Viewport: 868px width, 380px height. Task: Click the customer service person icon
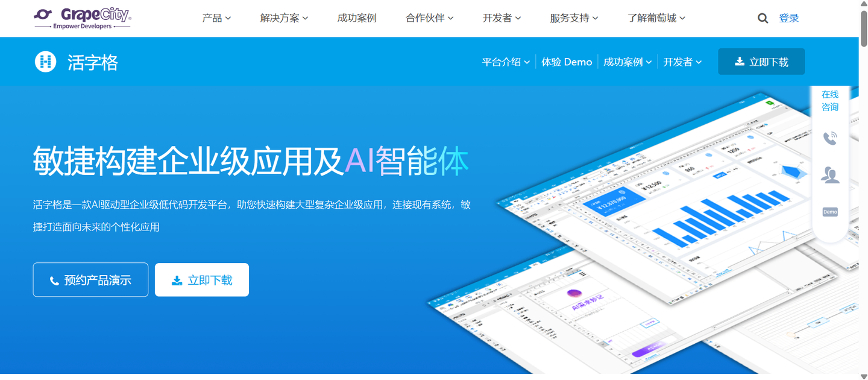(830, 175)
